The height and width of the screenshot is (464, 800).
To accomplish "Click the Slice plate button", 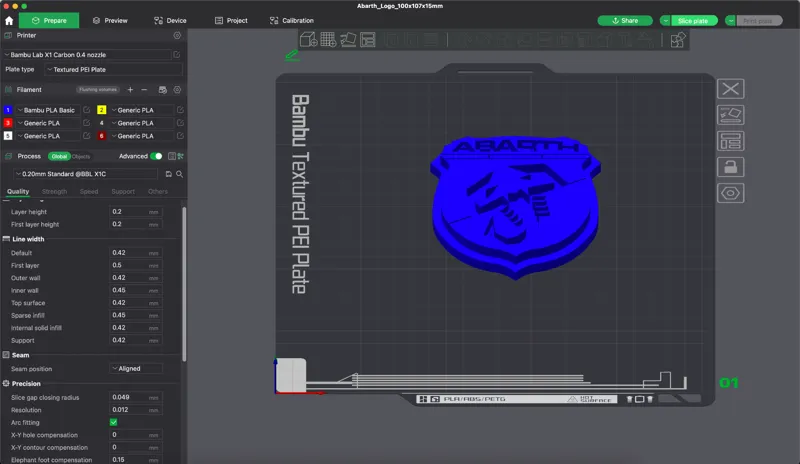I will (693, 21).
